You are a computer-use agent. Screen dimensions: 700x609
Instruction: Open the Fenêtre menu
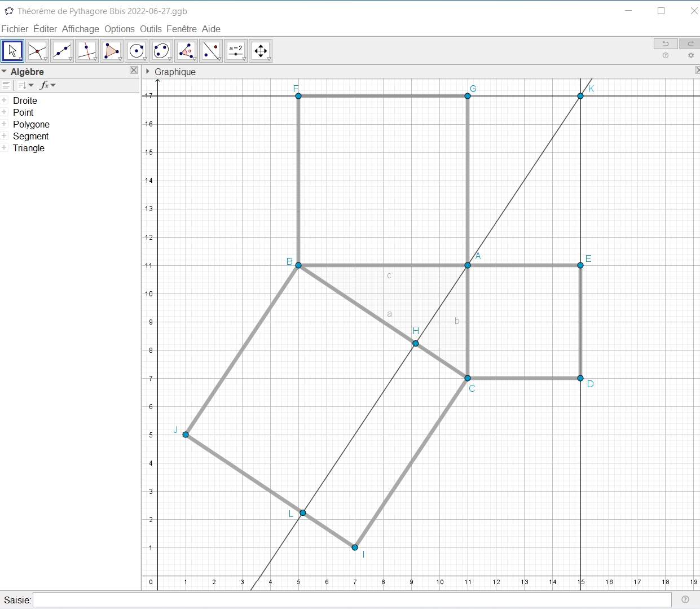182,29
